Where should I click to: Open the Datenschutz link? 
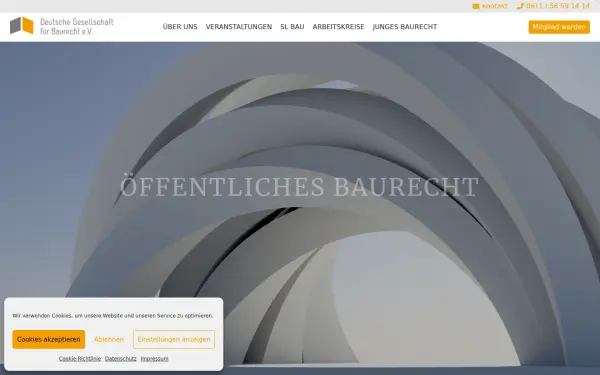[x=121, y=359]
